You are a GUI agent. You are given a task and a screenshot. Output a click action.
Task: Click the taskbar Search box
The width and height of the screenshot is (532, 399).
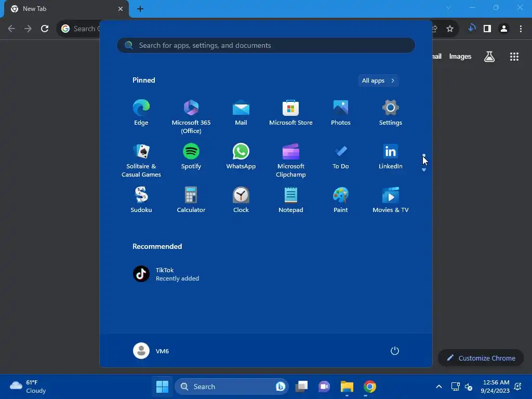pos(231,387)
